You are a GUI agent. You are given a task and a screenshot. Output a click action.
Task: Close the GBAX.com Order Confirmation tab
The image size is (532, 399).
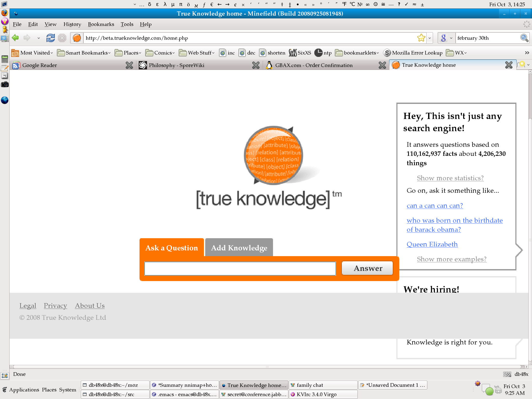pos(382,65)
